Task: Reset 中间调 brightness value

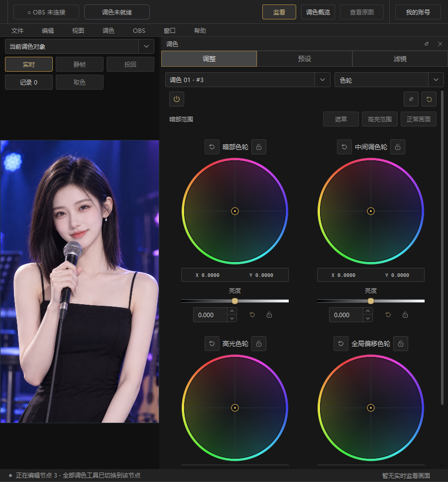Action: coord(388,315)
